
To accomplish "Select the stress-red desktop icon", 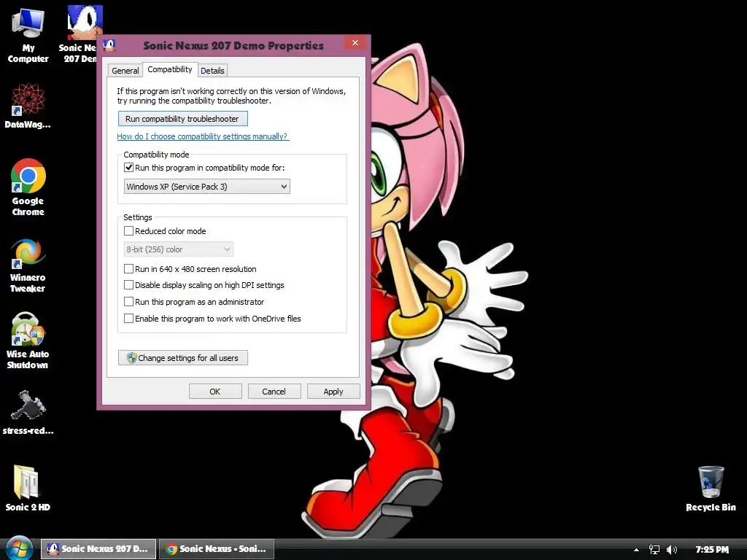I will (x=28, y=413).
